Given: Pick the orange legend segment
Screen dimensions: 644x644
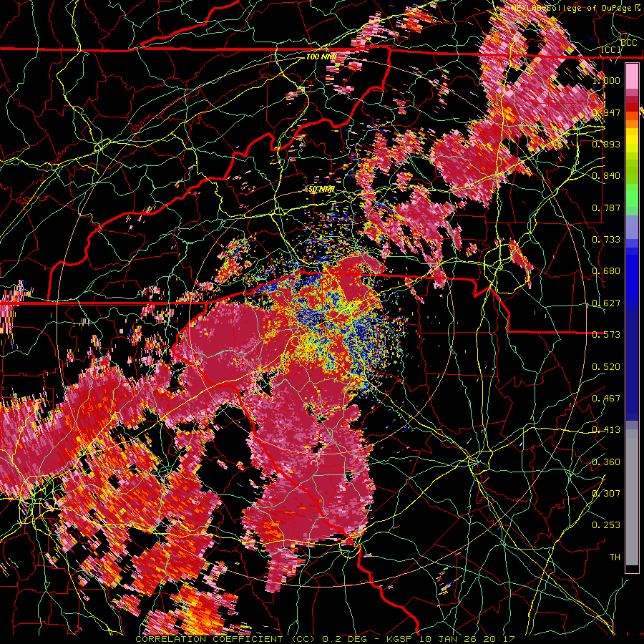Looking at the screenshot, I should click(632, 124).
